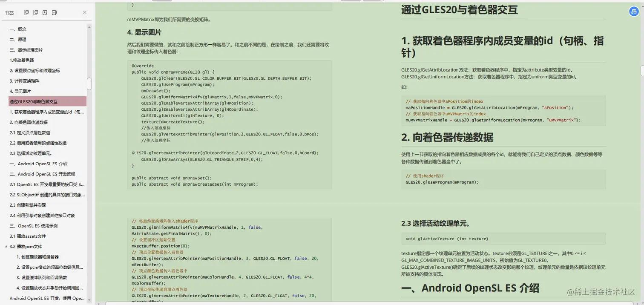Click the bookmark panel scroll-up arrow

[x=89, y=27]
